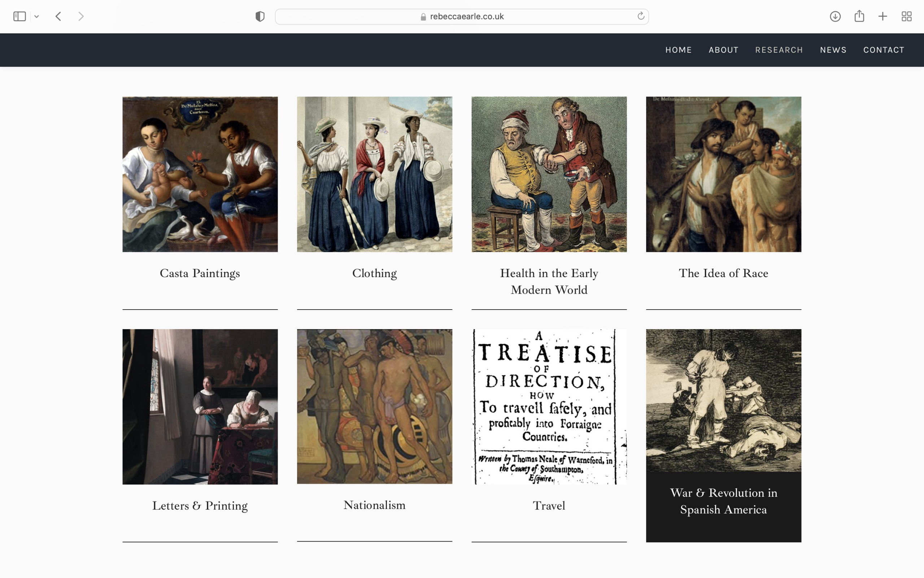Open the Treatise of Direction Travel thumbnail
The width and height of the screenshot is (924, 578).
tap(549, 407)
